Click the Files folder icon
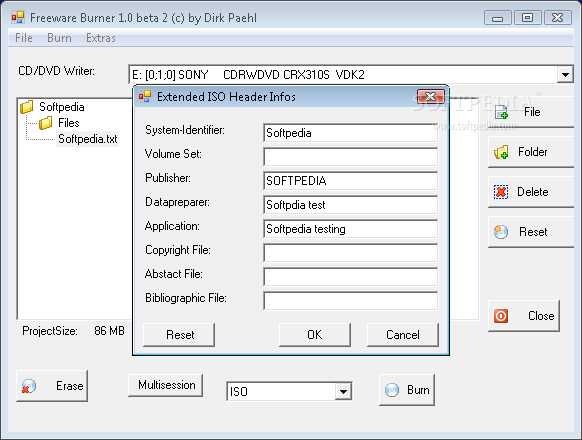The width and height of the screenshot is (582, 440). click(x=46, y=123)
